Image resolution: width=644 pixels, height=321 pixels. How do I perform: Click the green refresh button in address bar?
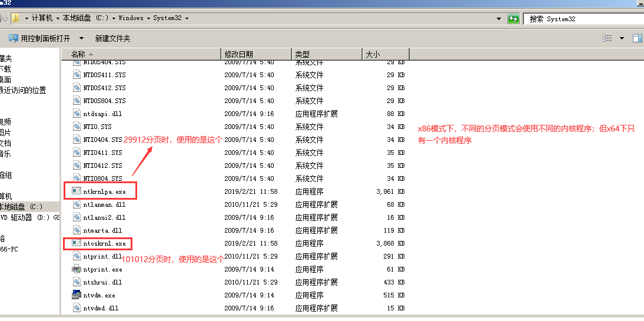pos(513,19)
